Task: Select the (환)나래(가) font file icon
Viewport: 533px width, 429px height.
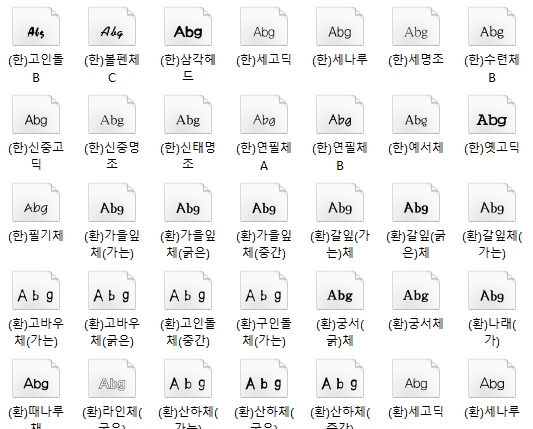Action: [492, 291]
